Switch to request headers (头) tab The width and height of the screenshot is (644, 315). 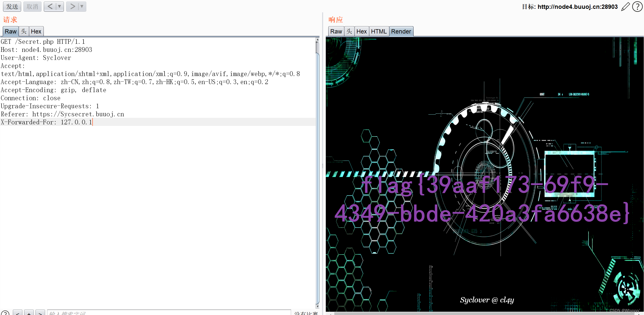(24, 31)
